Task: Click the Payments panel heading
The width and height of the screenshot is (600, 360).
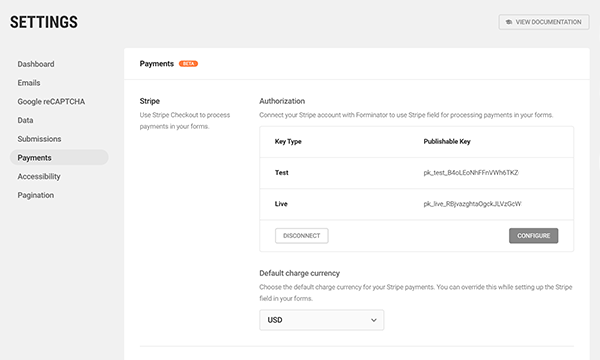Action: pos(157,64)
